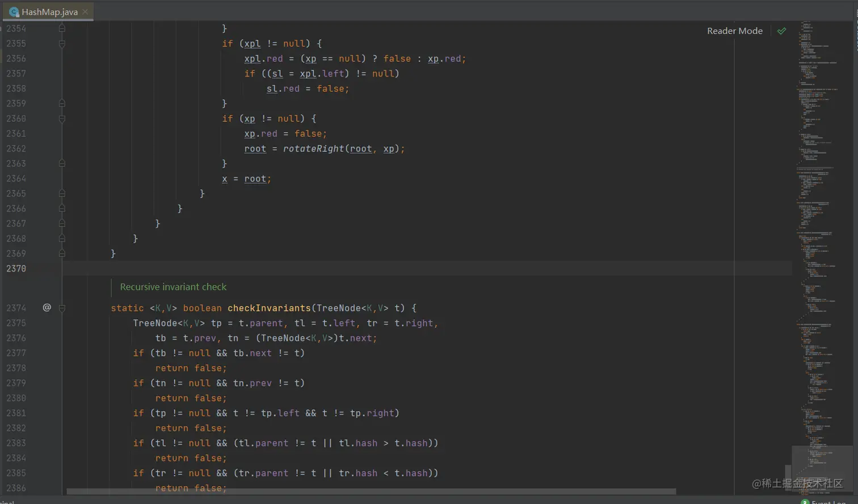Toggle fold marker at line 2368
Screen dimensions: 858x504
coord(62,239)
